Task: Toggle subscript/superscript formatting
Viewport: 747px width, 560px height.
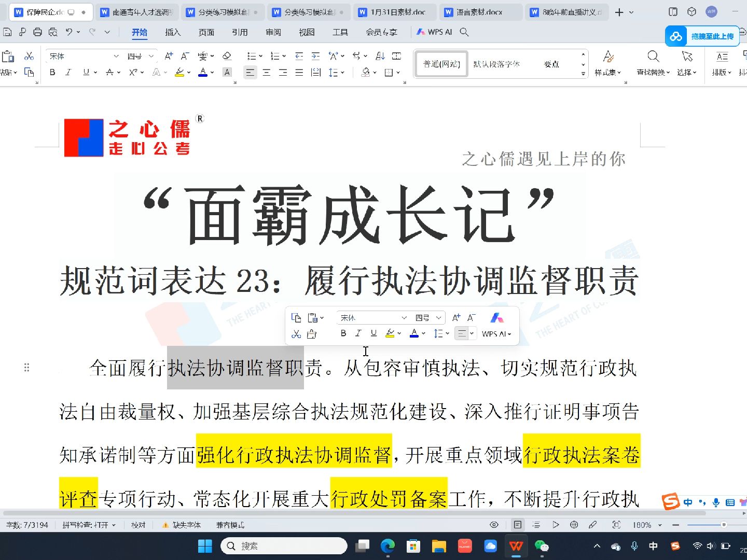Action: [x=133, y=72]
